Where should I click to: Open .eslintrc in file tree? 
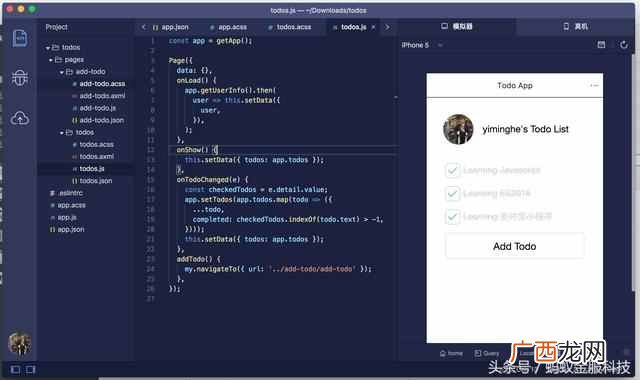tap(71, 193)
